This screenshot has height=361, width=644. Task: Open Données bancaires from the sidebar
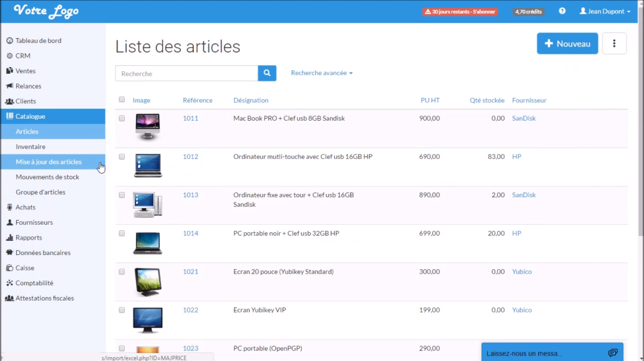[42, 253]
